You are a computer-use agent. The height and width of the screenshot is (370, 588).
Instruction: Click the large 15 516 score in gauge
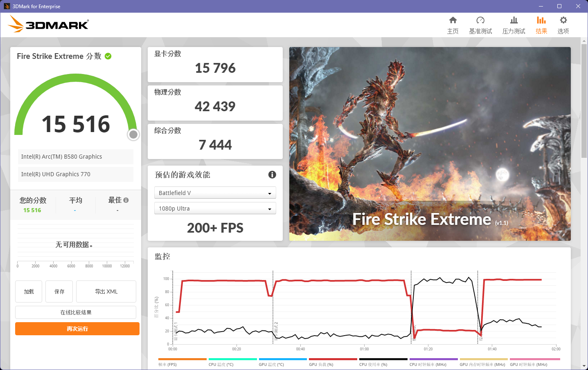coord(76,124)
